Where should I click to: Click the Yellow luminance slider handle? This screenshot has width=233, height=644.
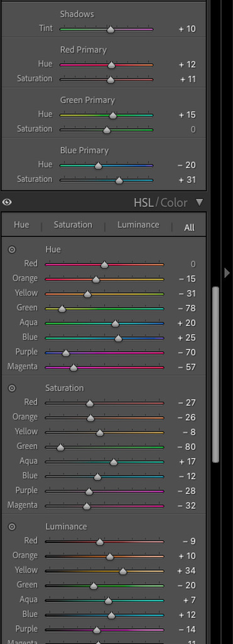point(123,571)
